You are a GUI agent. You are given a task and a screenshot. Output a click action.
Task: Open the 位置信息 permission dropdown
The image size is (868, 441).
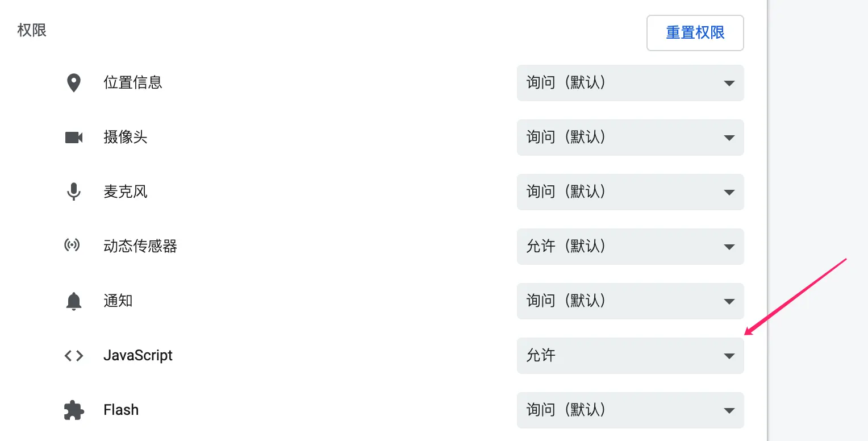click(x=630, y=83)
